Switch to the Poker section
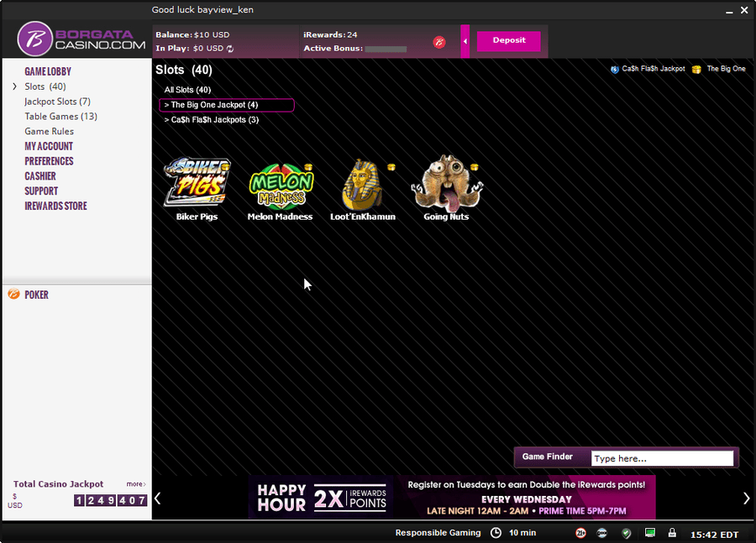756x543 pixels. 37,295
